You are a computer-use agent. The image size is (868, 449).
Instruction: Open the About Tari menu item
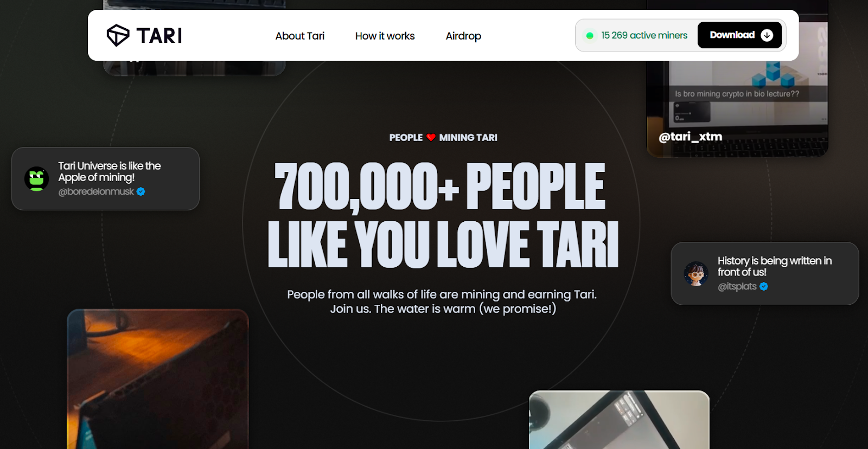(300, 36)
